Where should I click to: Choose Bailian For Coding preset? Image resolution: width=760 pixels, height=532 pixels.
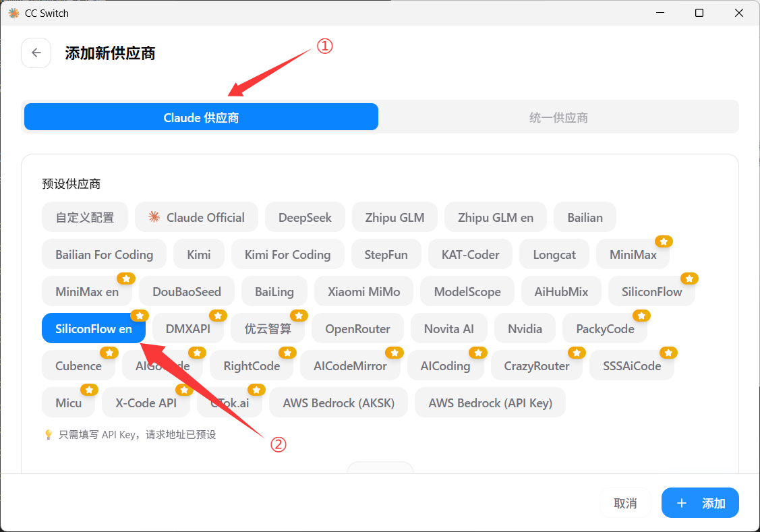[x=105, y=254]
